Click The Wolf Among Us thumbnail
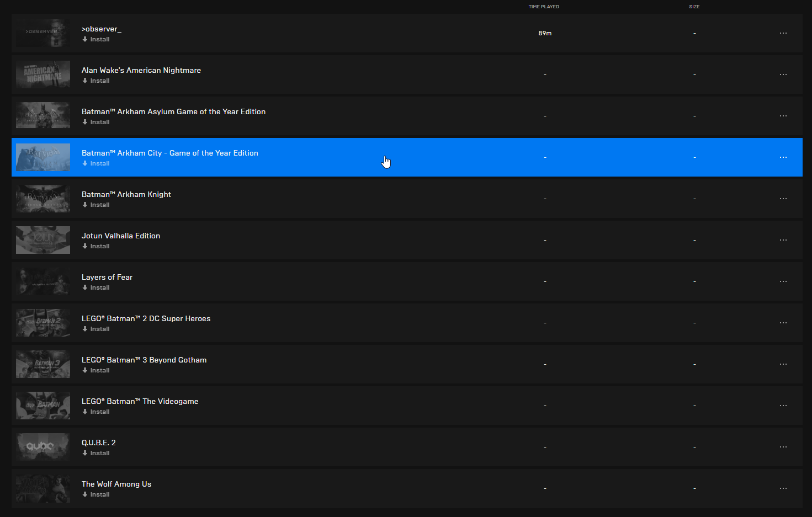This screenshot has height=517, width=812. (x=43, y=488)
